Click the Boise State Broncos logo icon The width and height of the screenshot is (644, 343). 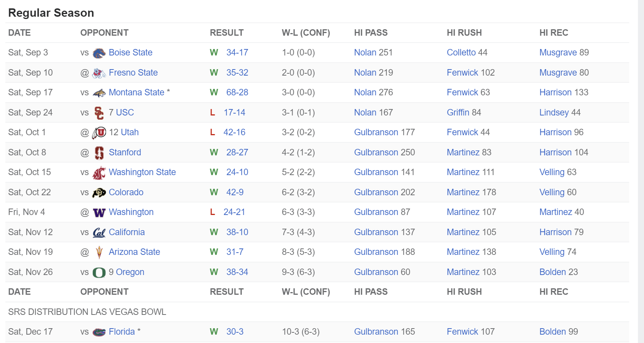point(99,53)
